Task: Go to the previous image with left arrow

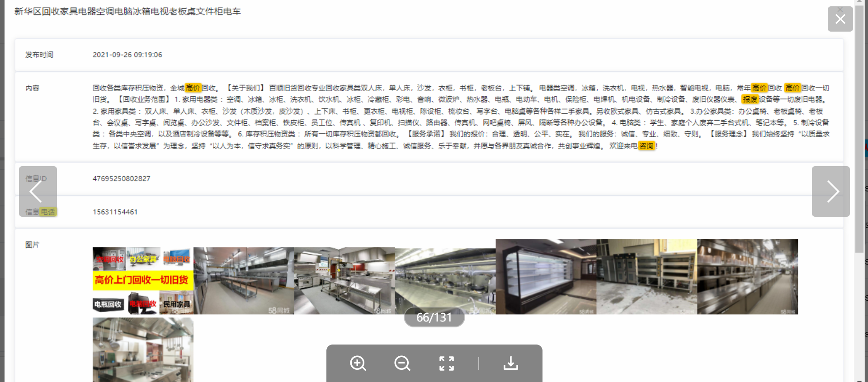Action: [38, 191]
